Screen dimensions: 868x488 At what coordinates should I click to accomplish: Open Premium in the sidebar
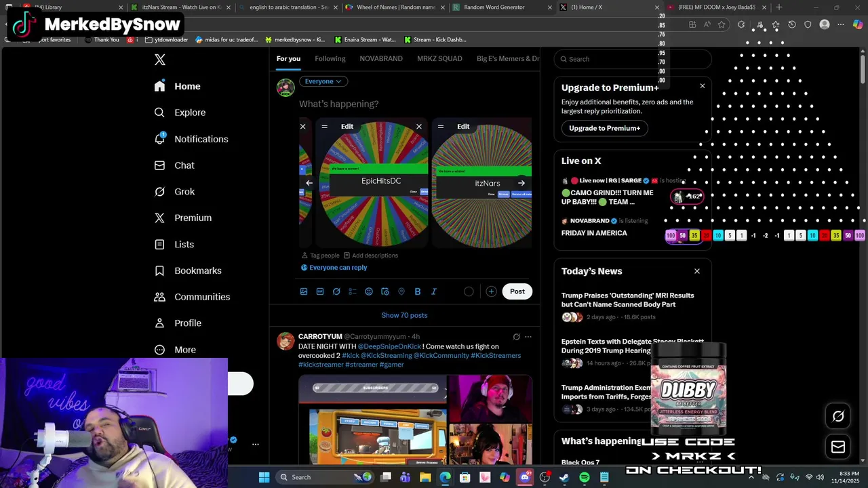point(183,218)
